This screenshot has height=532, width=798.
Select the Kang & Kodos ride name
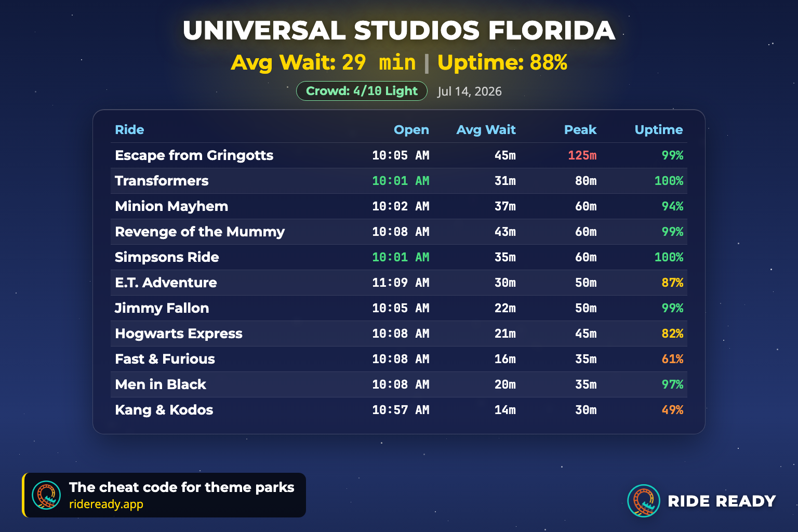tap(164, 410)
